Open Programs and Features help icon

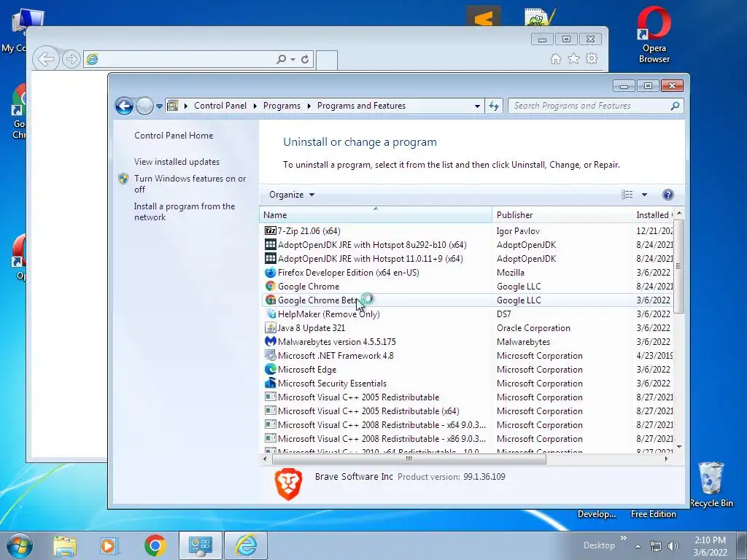pyautogui.click(x=668, y=194)
